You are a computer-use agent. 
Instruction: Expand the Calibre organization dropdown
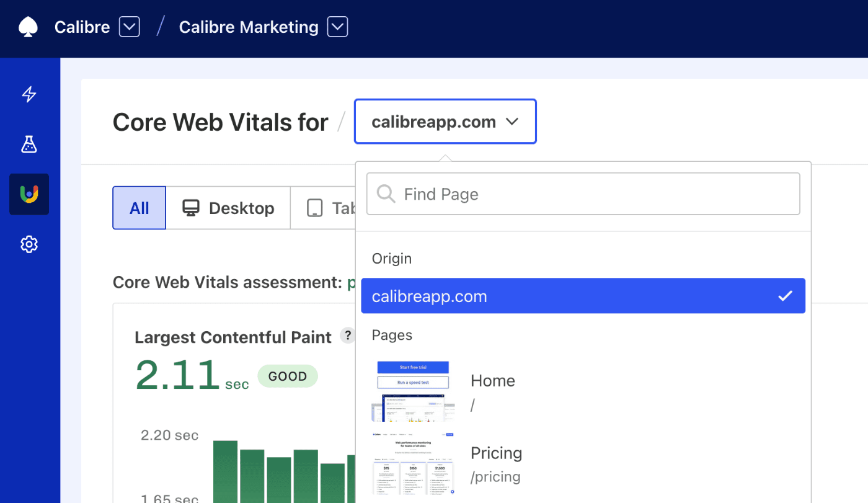[128, 27]
